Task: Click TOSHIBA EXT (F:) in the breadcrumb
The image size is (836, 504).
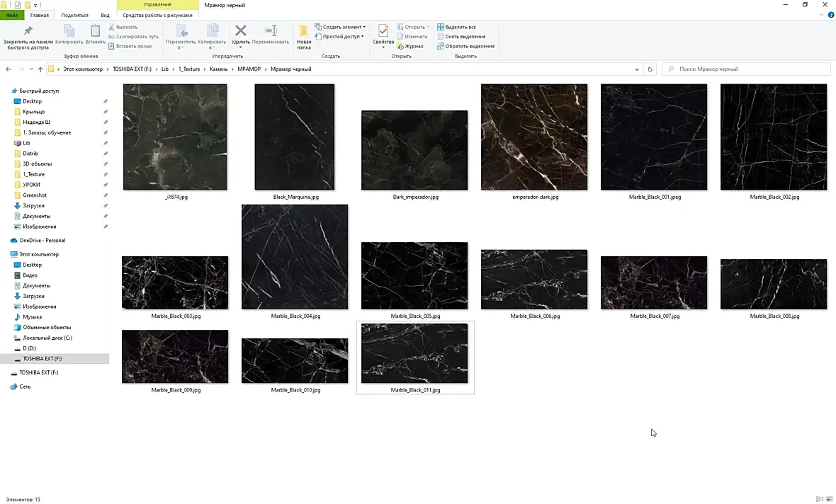Action: click(132, 69)
